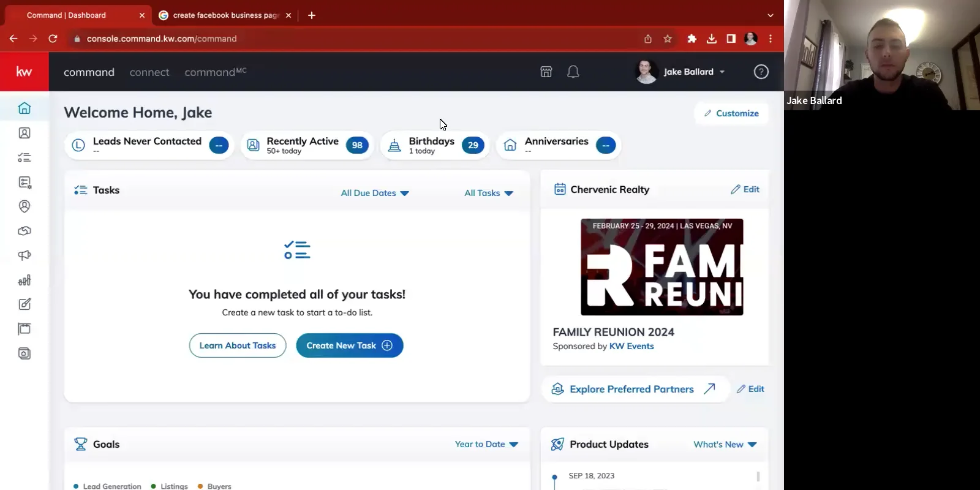This screenshot has width=980, height=490.
Task: Open the SmartPlans sidebar icon
Action: click(x=24, y=182)
